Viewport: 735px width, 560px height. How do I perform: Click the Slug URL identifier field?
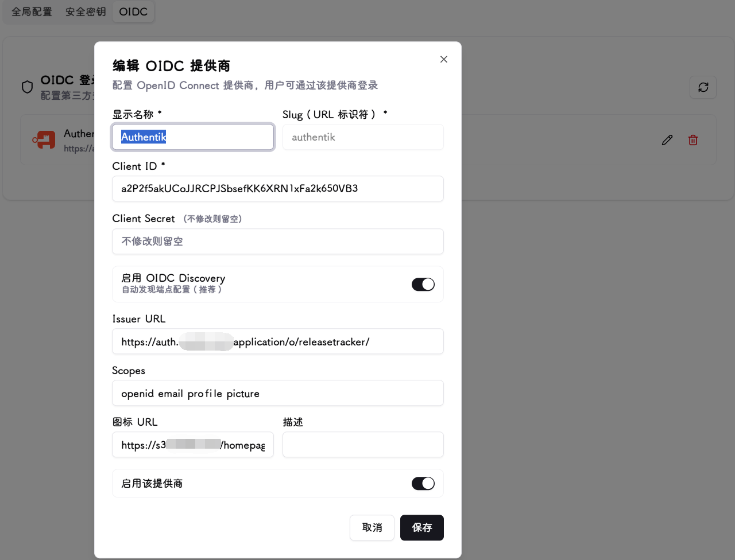click(x=363, y=137)
